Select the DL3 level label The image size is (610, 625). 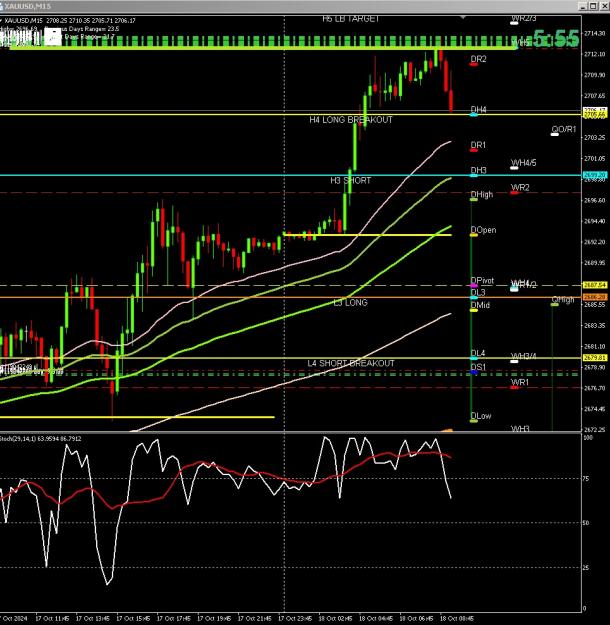[478, 293]
